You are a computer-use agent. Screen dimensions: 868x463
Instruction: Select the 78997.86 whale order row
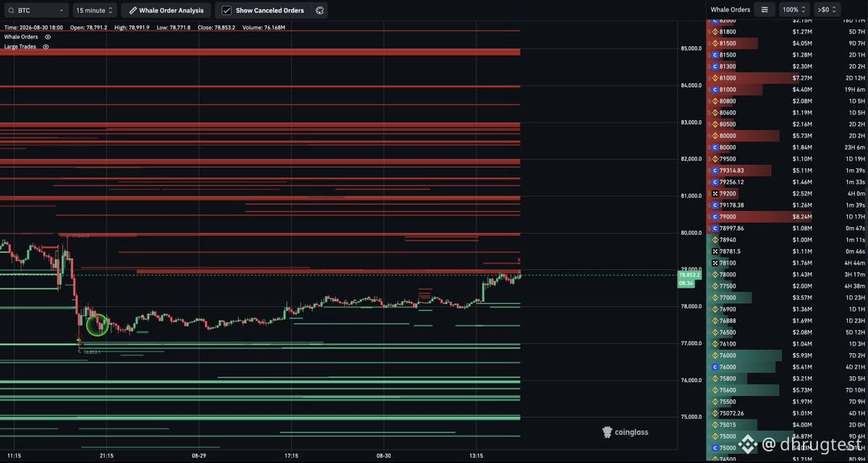[x=786, y=229]
